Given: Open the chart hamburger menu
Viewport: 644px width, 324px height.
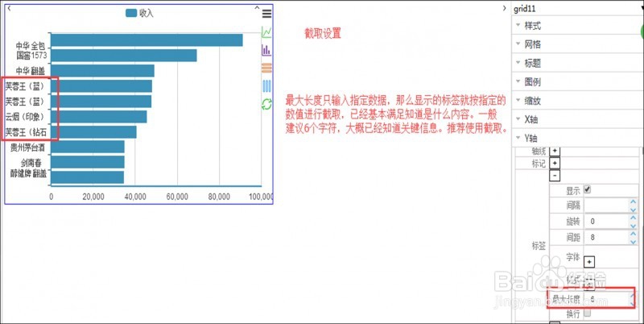Looking at the screenshot, I should (267, 15).
